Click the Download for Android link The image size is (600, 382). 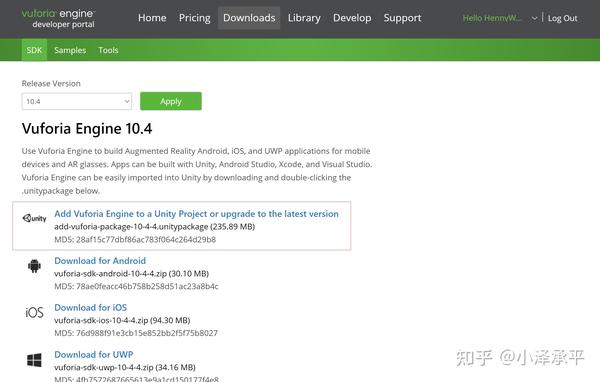[x=100, y=261]
